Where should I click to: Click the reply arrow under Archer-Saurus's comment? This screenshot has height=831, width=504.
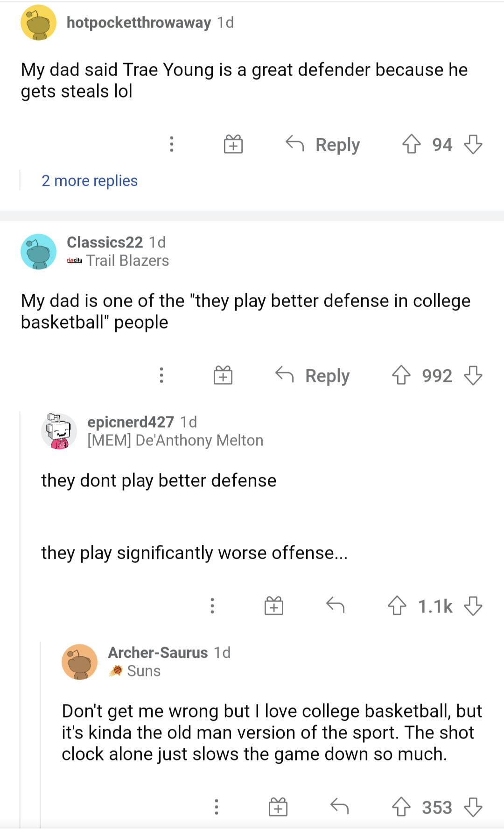pos(340,807)
